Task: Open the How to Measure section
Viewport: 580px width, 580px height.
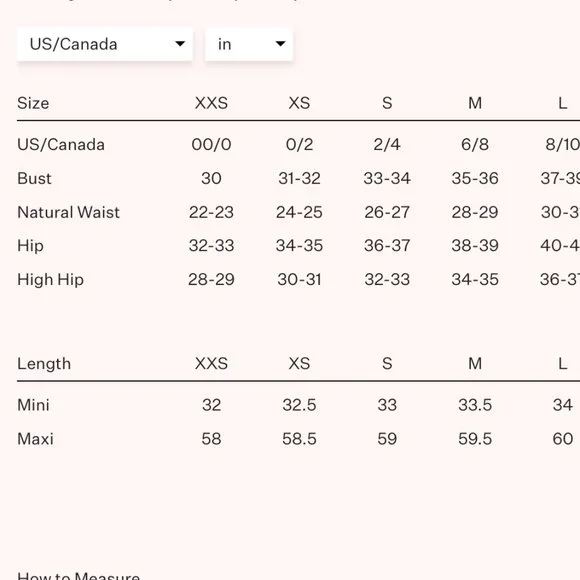Action: [x=79, y=576]
